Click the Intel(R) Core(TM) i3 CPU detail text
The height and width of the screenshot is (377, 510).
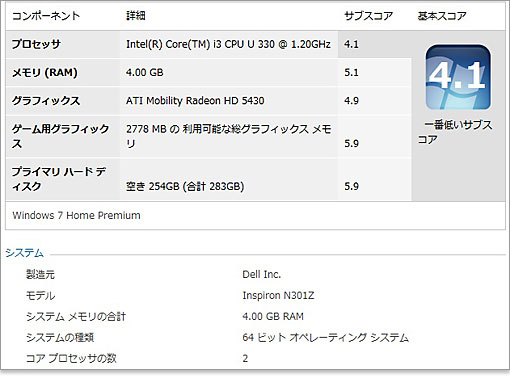click(228, 44)
